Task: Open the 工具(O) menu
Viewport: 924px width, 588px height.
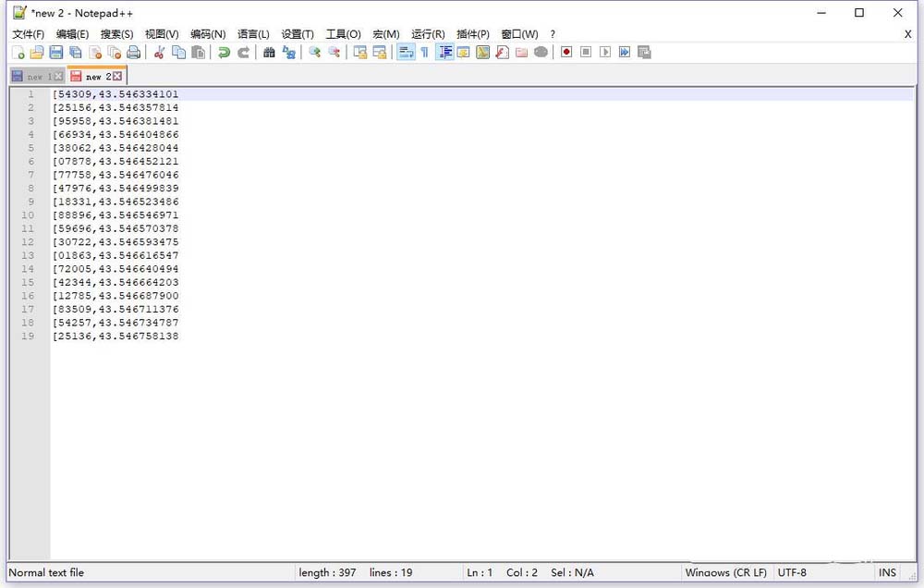Action: [344, 34]
